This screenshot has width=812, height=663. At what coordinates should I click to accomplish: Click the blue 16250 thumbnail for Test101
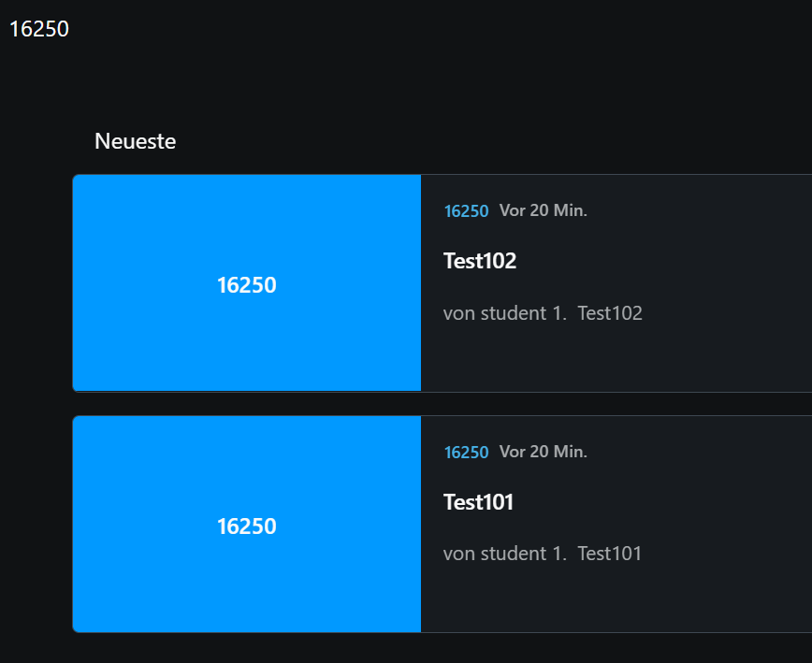[x=247, y=524]
